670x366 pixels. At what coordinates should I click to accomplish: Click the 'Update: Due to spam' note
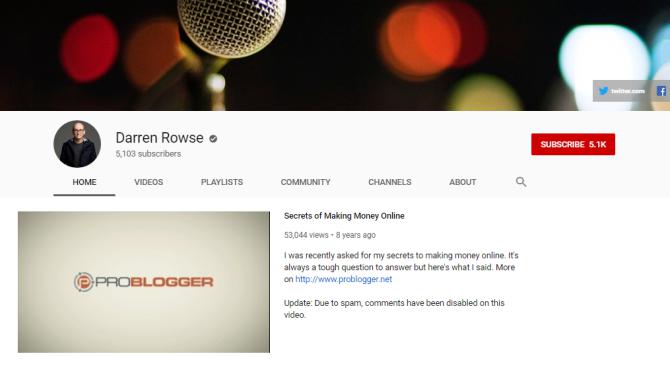pyautogui.click(x=394, y=309)
